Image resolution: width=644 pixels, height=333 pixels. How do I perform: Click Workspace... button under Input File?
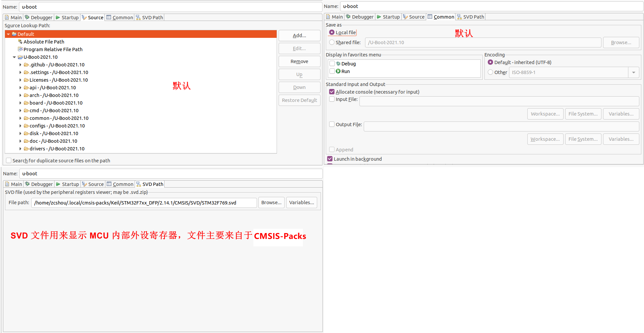click(x=545, y=114)
